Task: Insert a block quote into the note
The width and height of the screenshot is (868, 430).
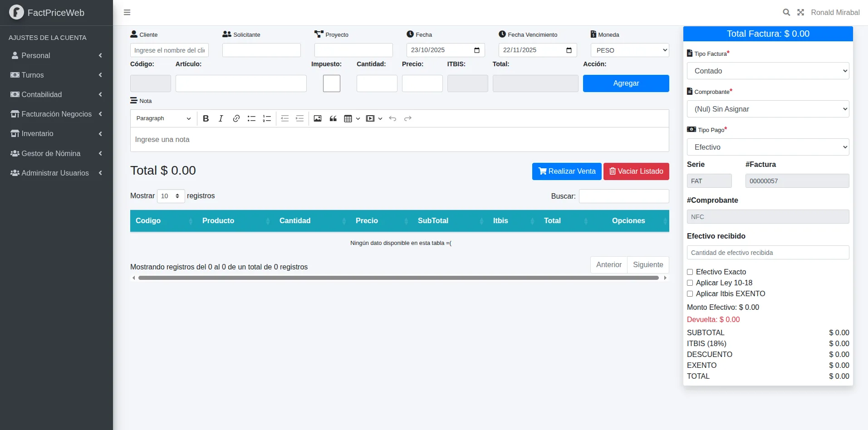Action: 333,118
